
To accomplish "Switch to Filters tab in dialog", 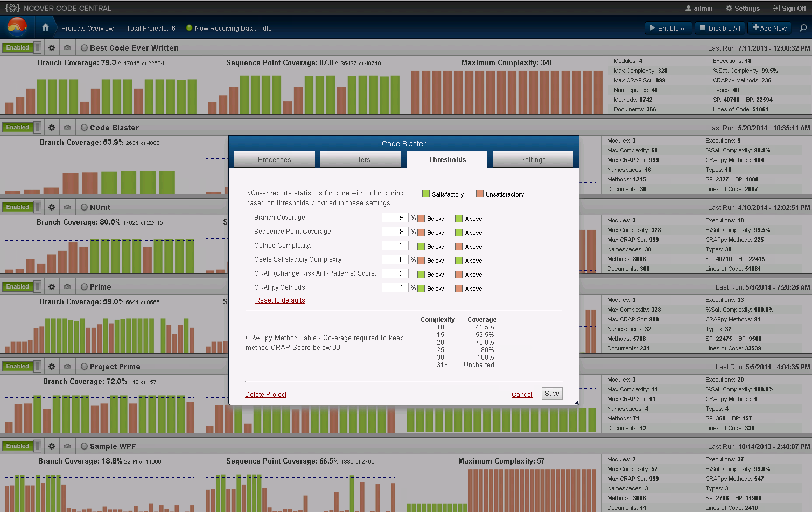I will coord(361,160).
